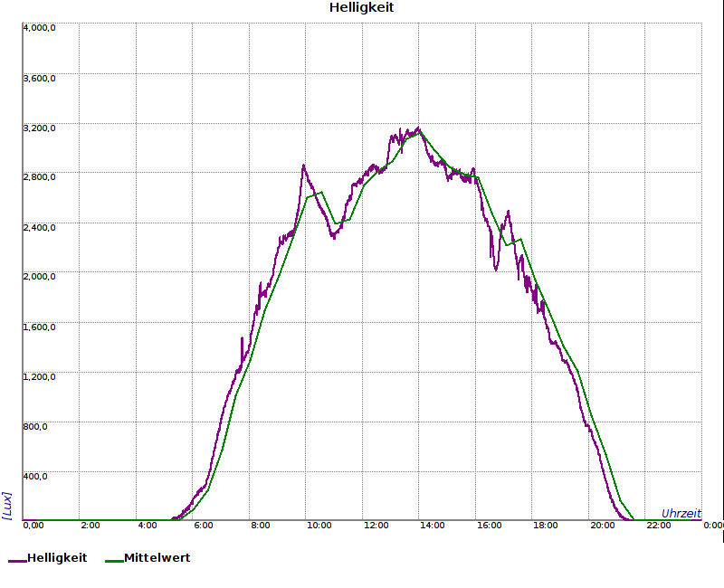Click the purple brightness peak near 14:00
This screenshot has height=588, width=724.
tap(418, 128)
